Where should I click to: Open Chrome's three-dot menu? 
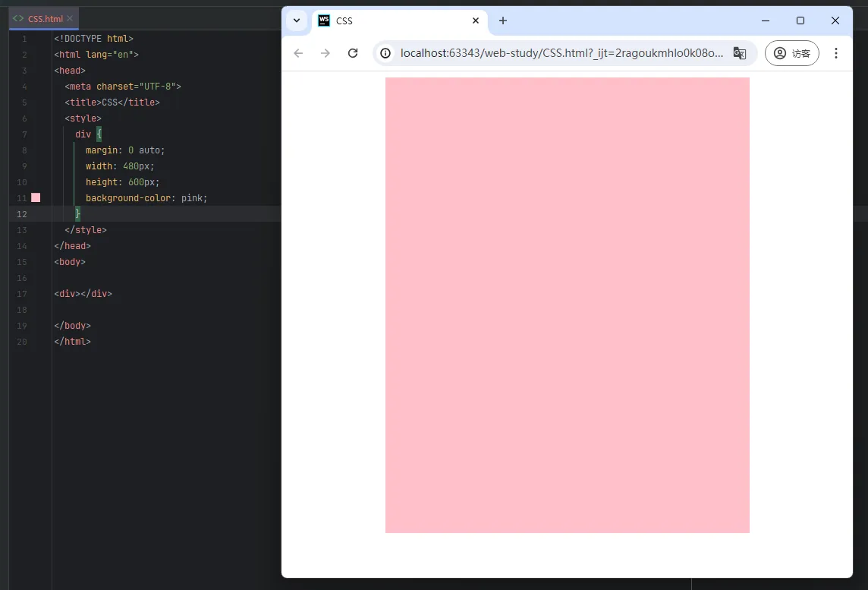click(x=835, y=53)
